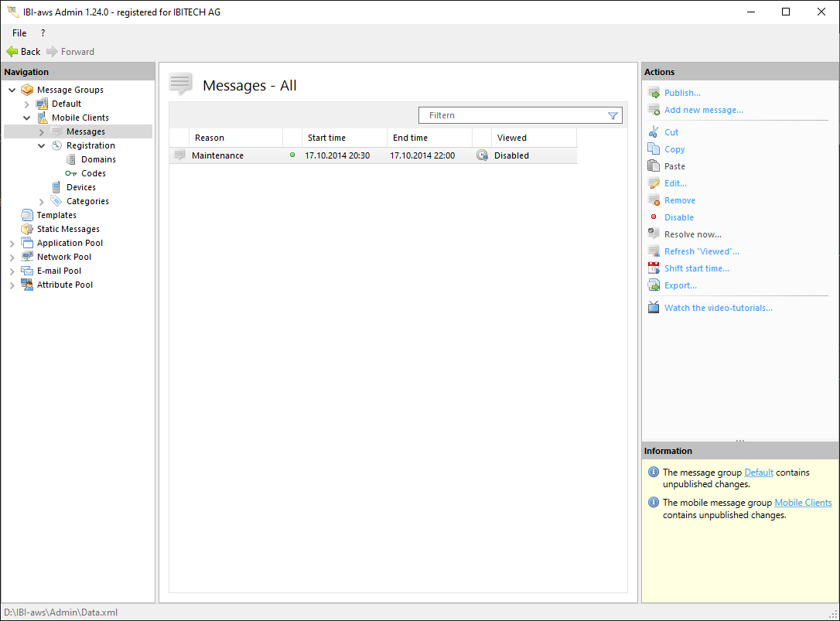Click the Cut scissors icon
Viewport: 840px width, 621px height.
(654, 132)
